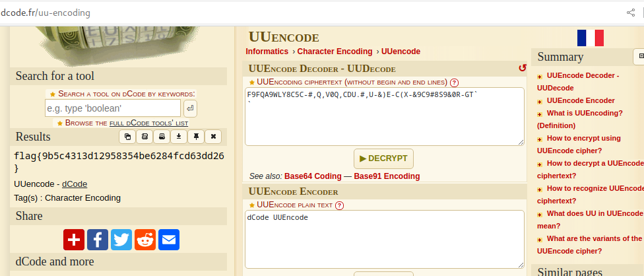Reset the UUEncode Decoder form icon

522,68
